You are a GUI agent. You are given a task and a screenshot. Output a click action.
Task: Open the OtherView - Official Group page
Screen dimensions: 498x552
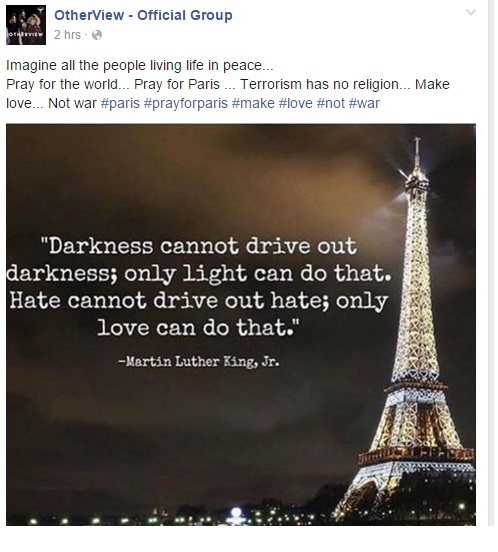pos(143,15)
